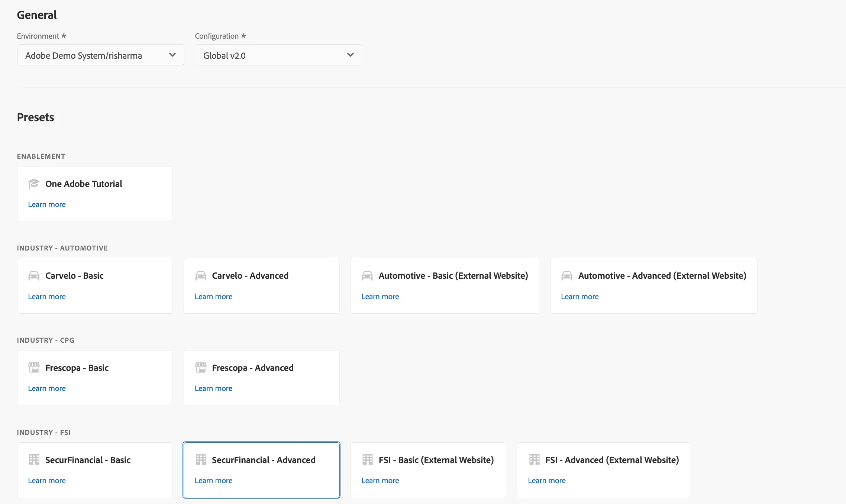Choose FSI - Advanced (External Website) title

click(612, 460)
